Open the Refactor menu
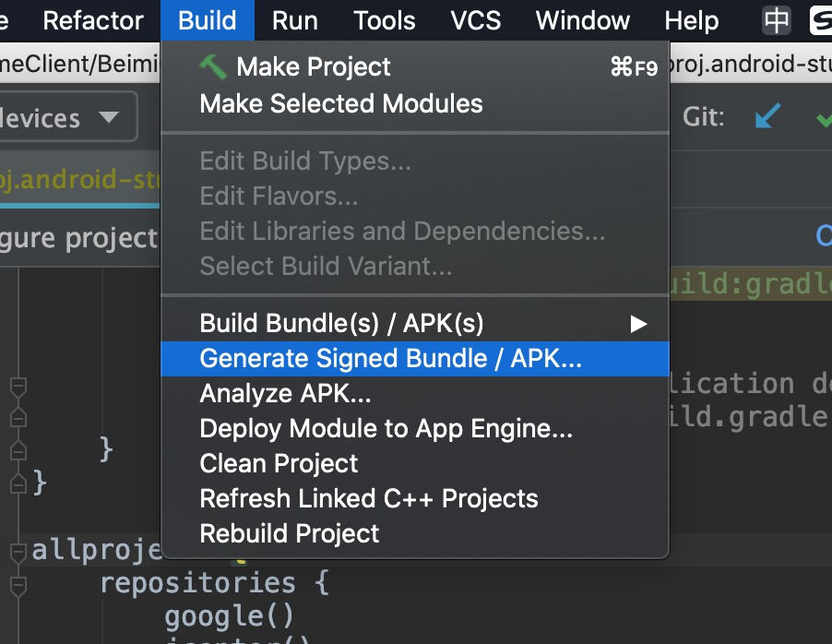This screenshot has height=644, width=832. pyautogui.click(x=93, y=20)
